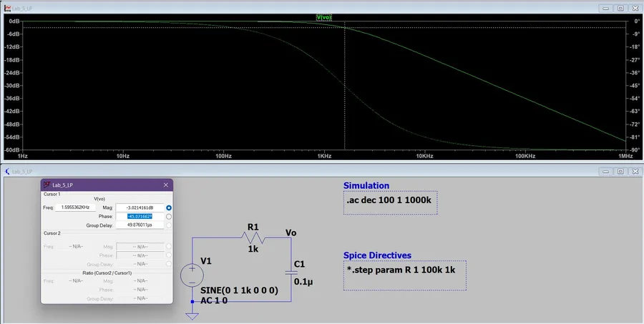This screenshot has width=644, height=324.
Task: Click the V(vo) trace label in plot
Action: (x=323, y=17)
